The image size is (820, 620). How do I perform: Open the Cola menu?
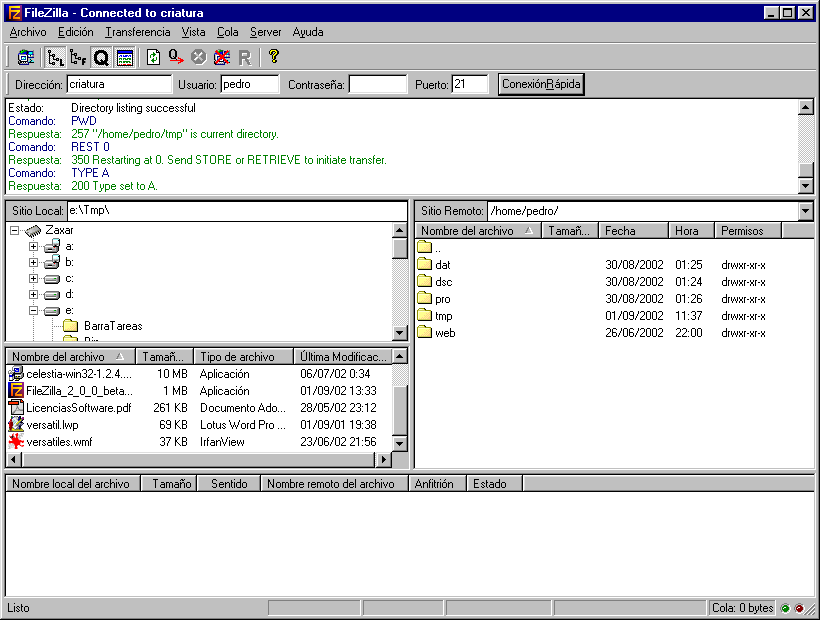click(x=227, y=32)
